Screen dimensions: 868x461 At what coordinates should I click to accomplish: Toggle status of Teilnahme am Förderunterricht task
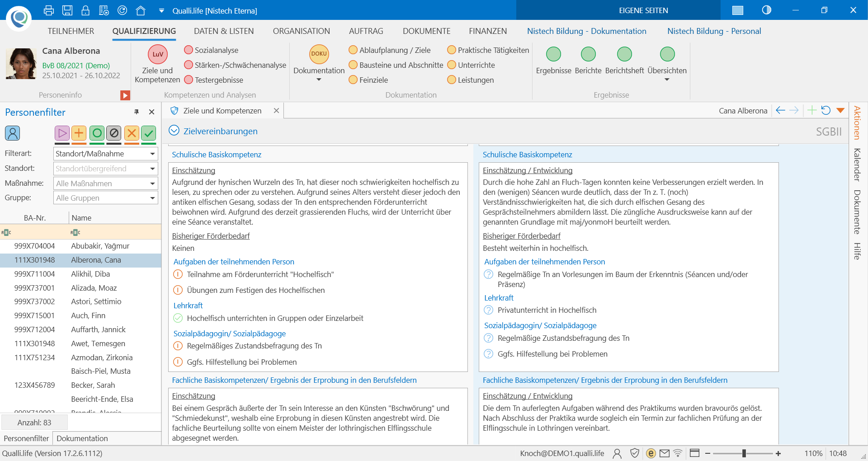tap(178, 274)
